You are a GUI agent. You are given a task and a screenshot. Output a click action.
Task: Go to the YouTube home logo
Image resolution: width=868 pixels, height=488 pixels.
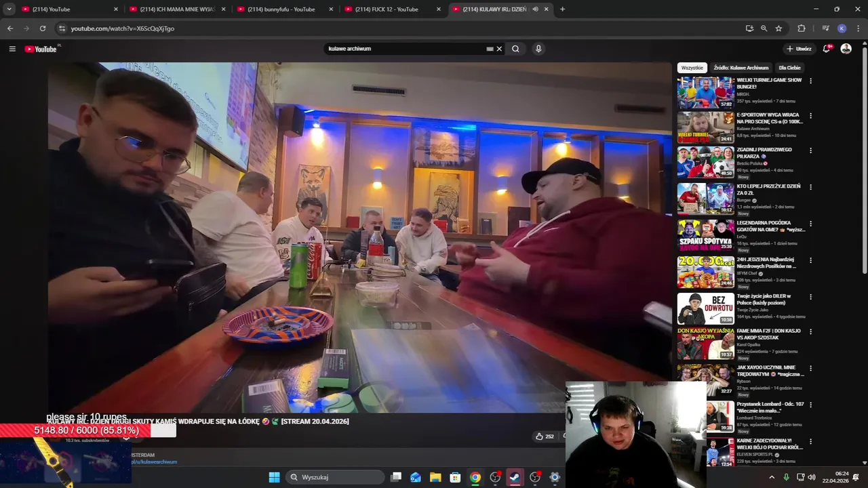[x=42, y=49]
